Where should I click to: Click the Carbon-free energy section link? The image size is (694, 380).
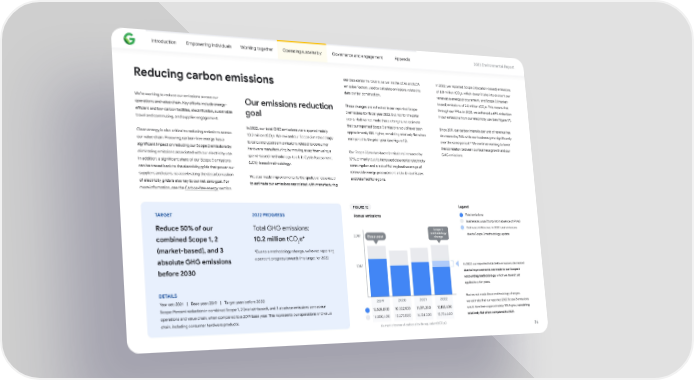(202, 188)
